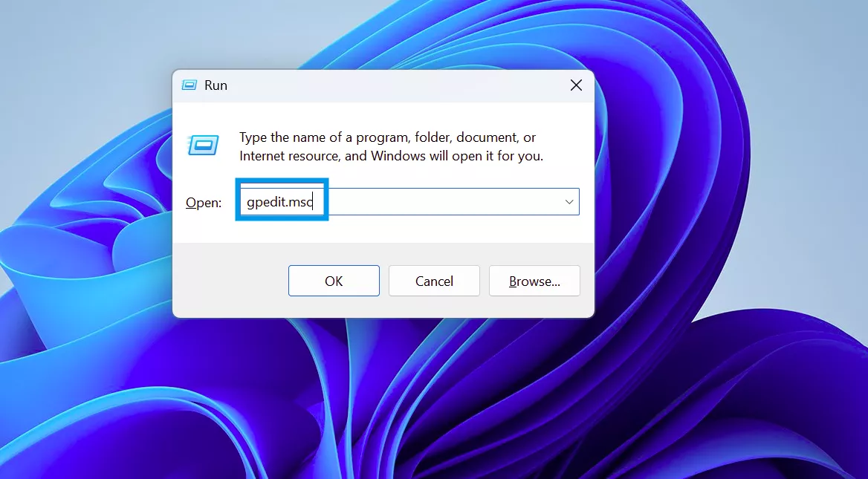Close the Run dialog with the X
This screenshot has height=479, width=868.
(576, 85)
